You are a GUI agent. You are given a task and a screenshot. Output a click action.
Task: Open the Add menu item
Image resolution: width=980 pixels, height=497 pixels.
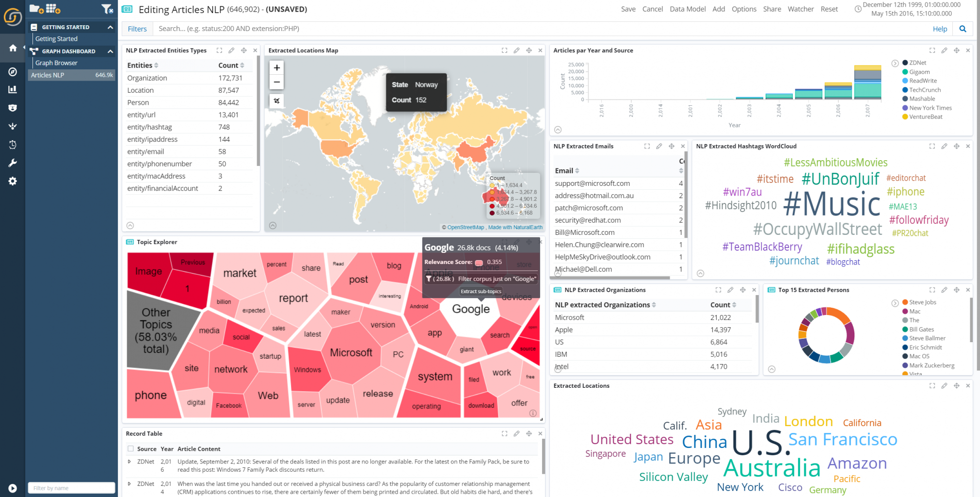[719, 9]
